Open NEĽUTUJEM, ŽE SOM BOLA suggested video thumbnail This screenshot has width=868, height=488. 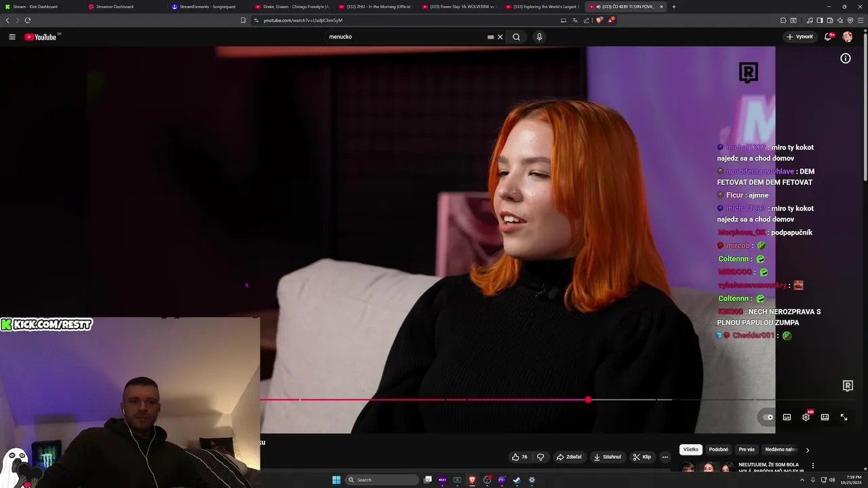[x=707, y=467]
